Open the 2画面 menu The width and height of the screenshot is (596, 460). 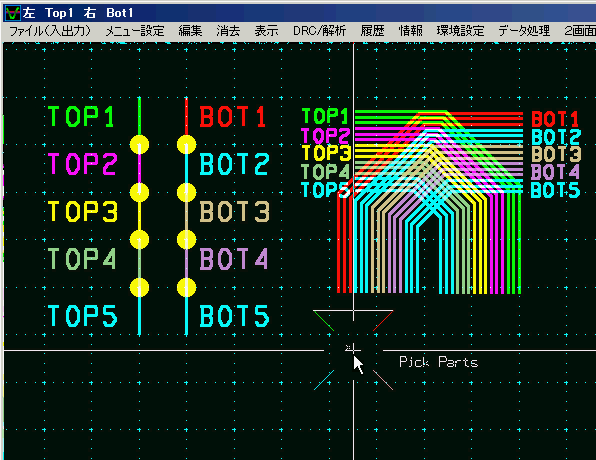click(580, 31)
